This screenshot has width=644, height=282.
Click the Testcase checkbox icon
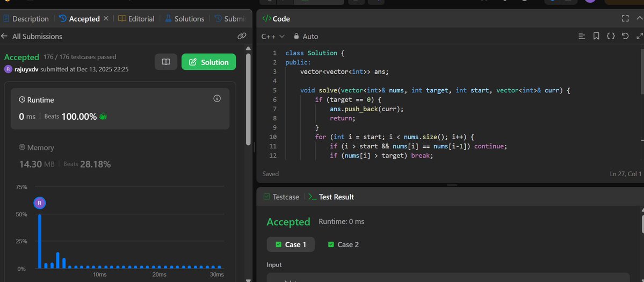(x=266, y=197)
